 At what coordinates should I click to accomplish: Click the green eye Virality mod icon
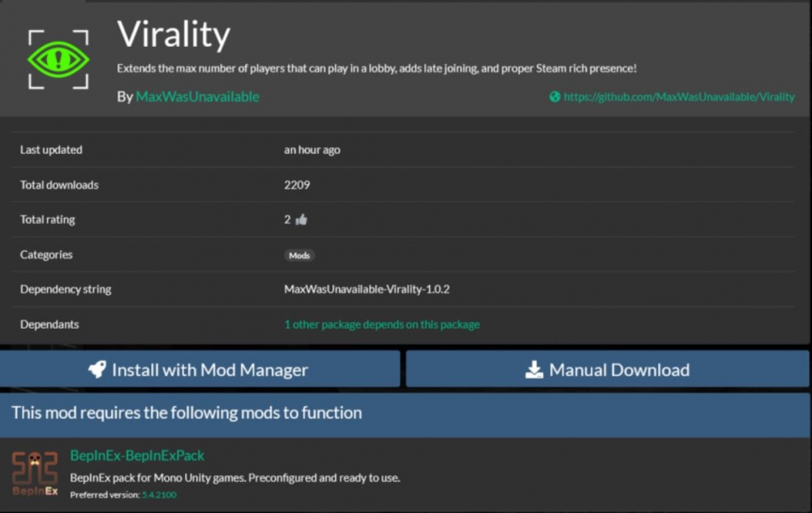(58, 59)
